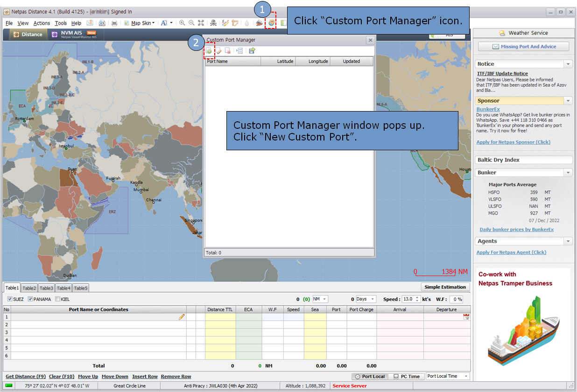Close the Custom Port Manager window
The width and height of the screenshot is (577, 392).
point(370,40)
